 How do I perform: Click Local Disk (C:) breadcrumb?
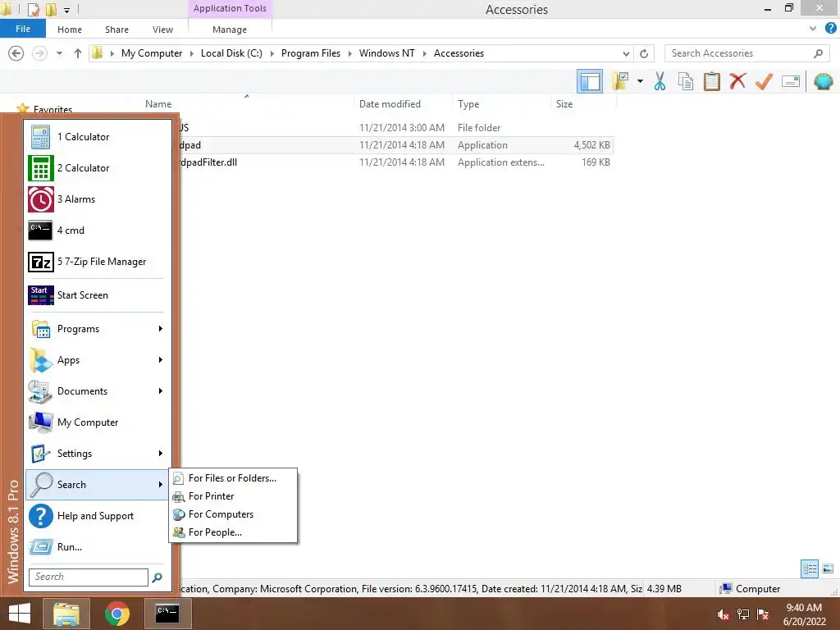pos(231,53)
